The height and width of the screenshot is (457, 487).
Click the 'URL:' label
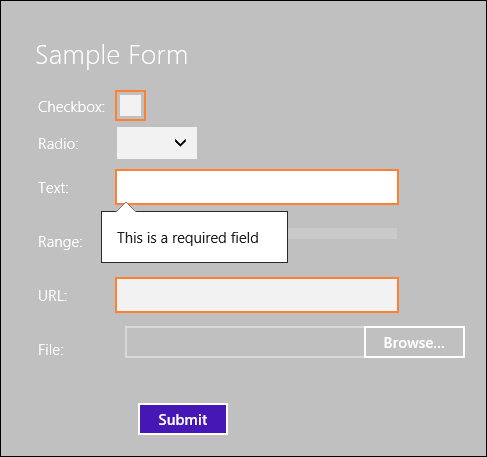(x=53, y=296)
